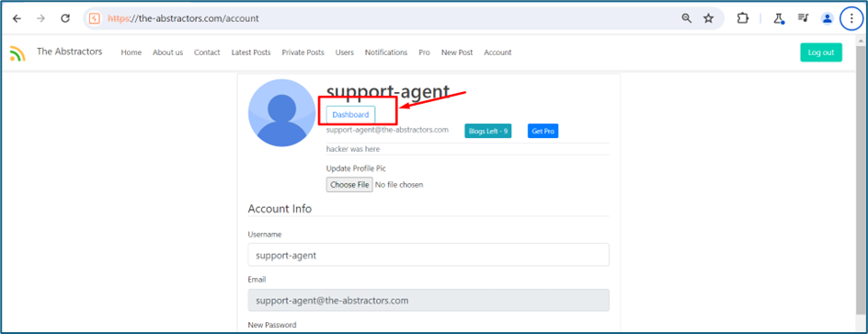Click the Blogs Left - 9 badge

[x=488, y=132]
